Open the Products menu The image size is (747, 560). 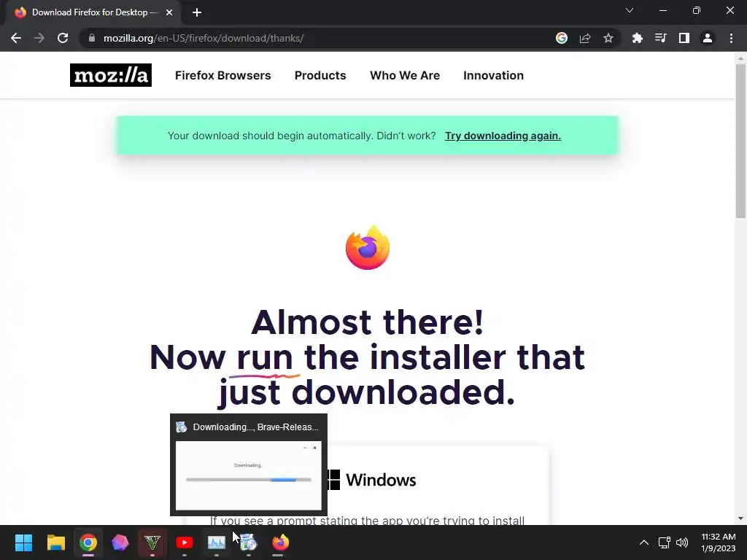click(x=320, y=75)
